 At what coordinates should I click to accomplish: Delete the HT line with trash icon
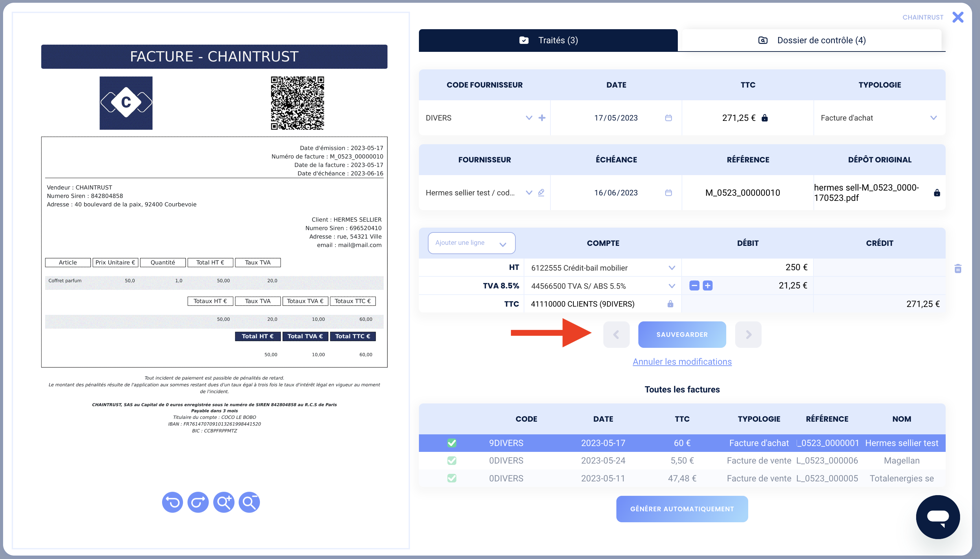click(958, 269)
